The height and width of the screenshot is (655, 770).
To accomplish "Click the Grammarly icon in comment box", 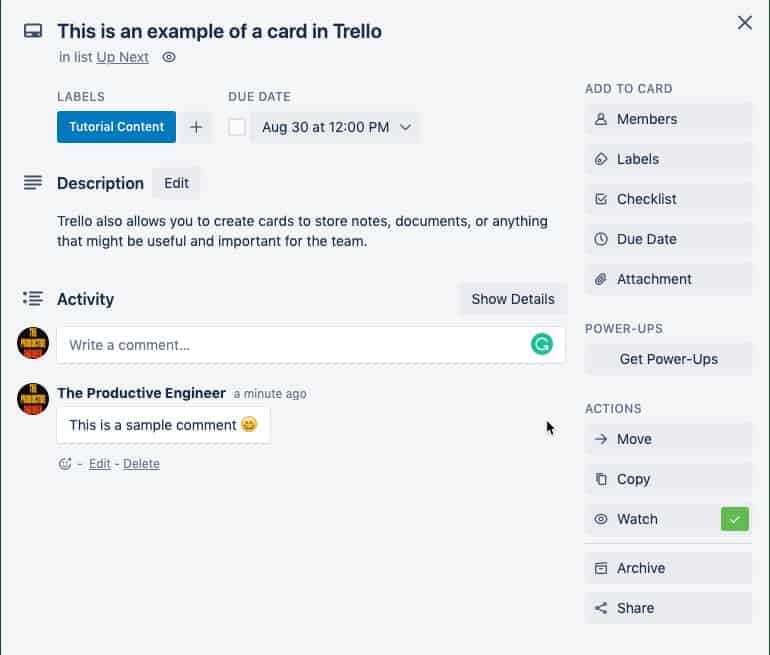I will click(x=542, y=344).
